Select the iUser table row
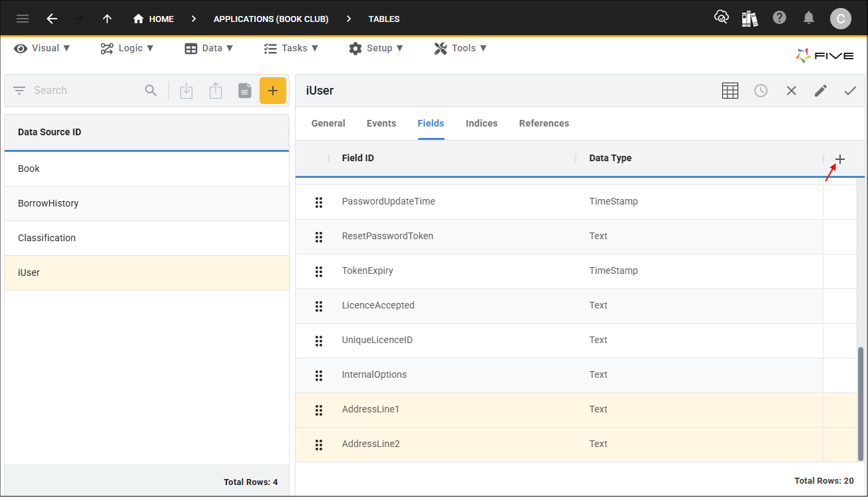 tap(146, 272)
